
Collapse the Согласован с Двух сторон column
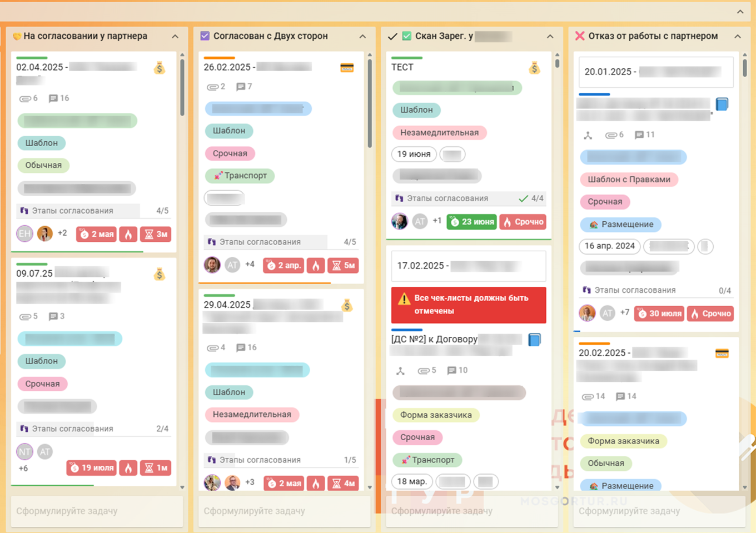click(x=362, y=37)
